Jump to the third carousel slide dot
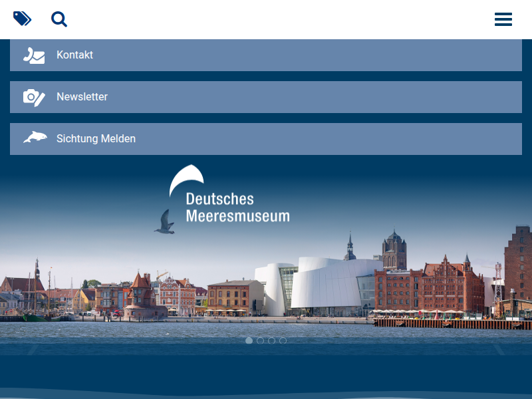The image size is (532, 399). point(271,340)
